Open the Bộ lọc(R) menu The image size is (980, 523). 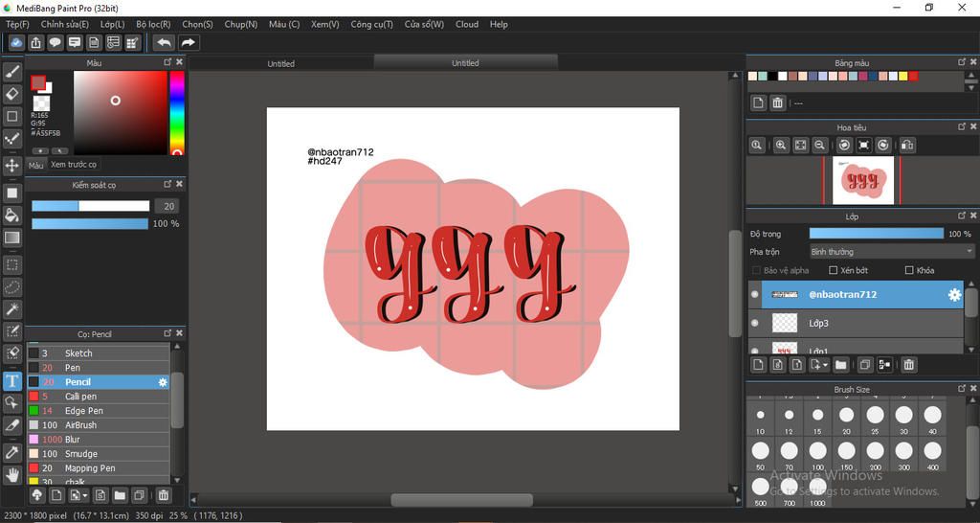[x=154, y=24]
